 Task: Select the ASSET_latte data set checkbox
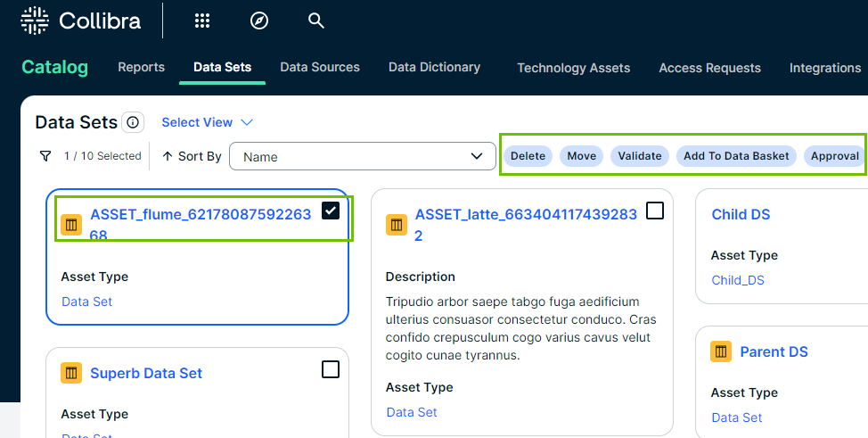click(x=655, y=211)
